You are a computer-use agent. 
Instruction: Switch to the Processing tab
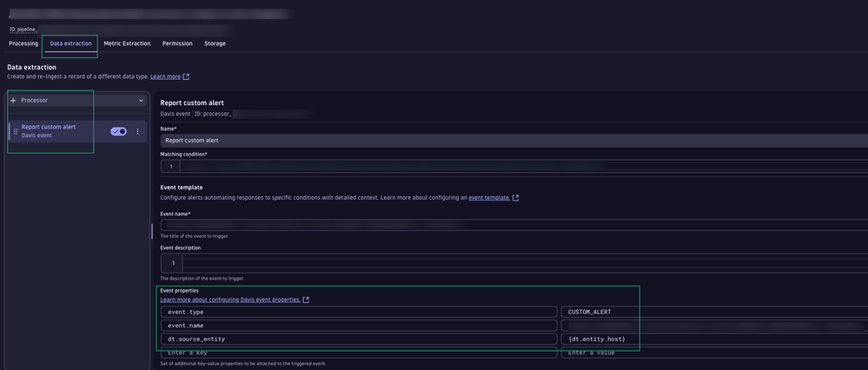(23, 43)
